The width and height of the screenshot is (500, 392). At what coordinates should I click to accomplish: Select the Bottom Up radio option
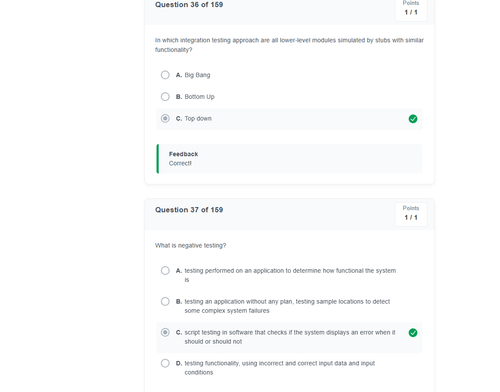[x=165, y=97]
